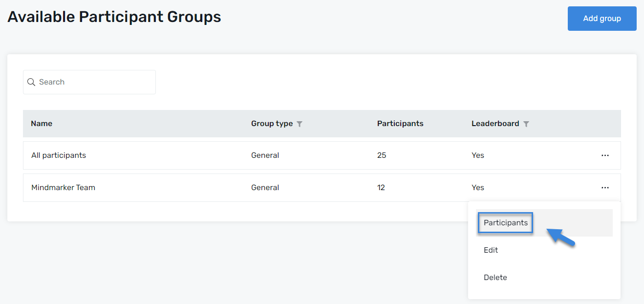644x304 pixels.
Task: Click the Leaderboard column header label
Action: tap(495, 124)
